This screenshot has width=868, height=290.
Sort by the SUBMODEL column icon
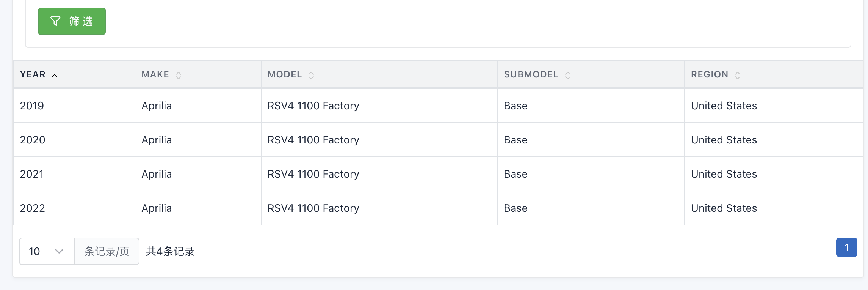point(568,75)
